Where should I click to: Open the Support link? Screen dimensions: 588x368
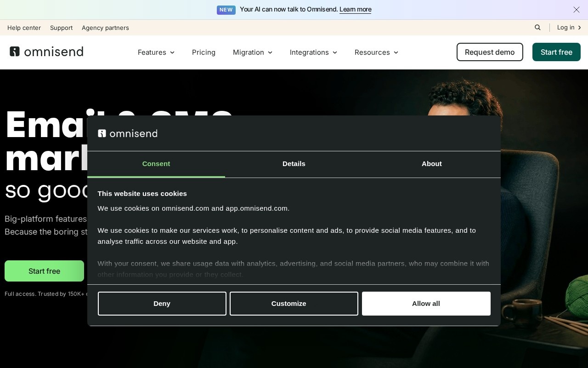click(x=61, y=28)
